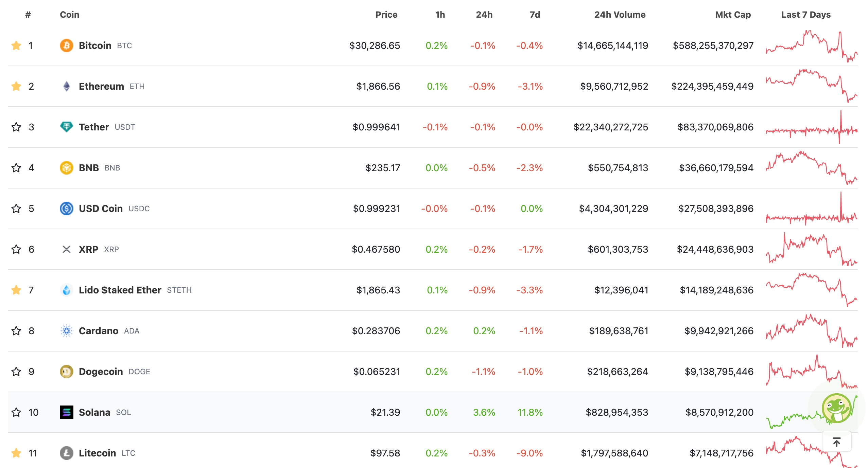
Task: Click the STETH ticker label
Action: pyautogui.click(x=179, y=290)
